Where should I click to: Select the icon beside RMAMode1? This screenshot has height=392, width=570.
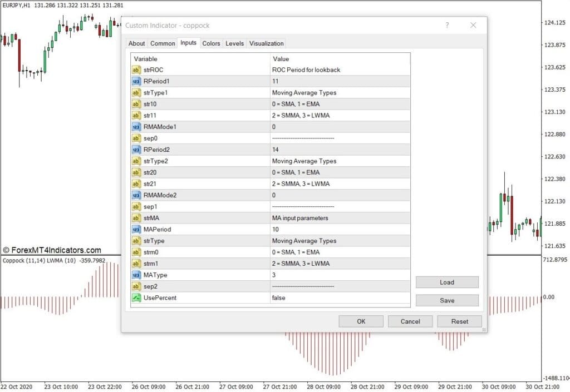click(136, 127)
